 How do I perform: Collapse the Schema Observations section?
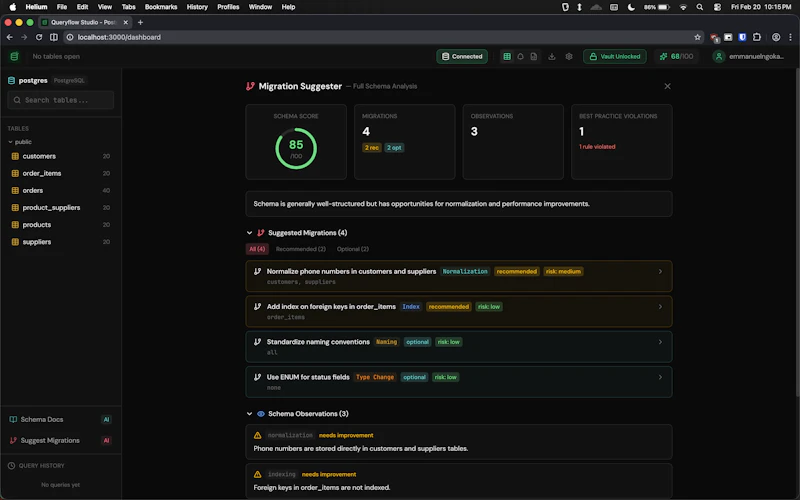point(249,414)
